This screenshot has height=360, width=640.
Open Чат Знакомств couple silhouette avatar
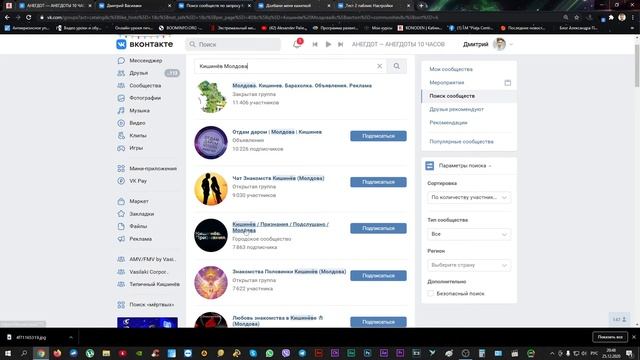[211, 189]
